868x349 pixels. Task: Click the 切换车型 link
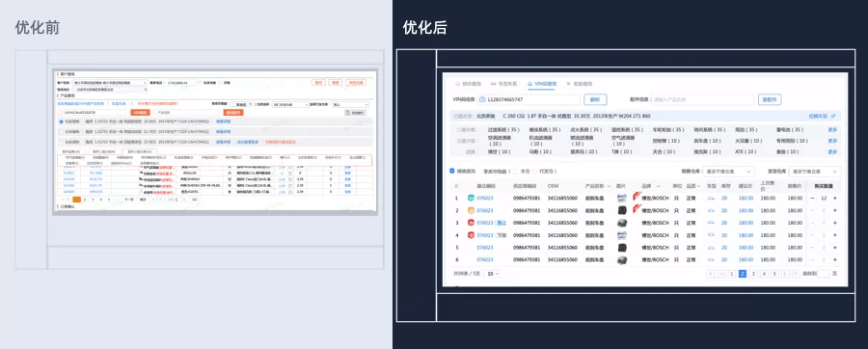tap(818, 116)
